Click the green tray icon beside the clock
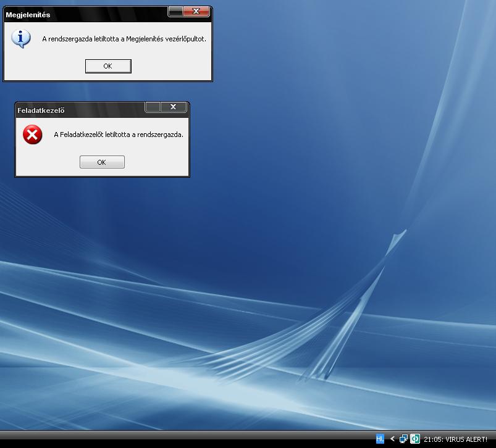 (415, 439)
